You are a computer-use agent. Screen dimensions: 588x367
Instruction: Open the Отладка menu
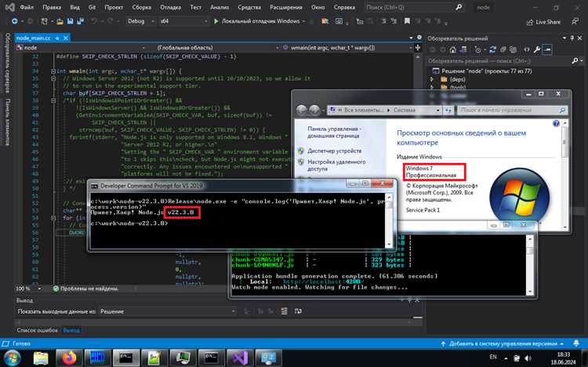click(170, 7)
